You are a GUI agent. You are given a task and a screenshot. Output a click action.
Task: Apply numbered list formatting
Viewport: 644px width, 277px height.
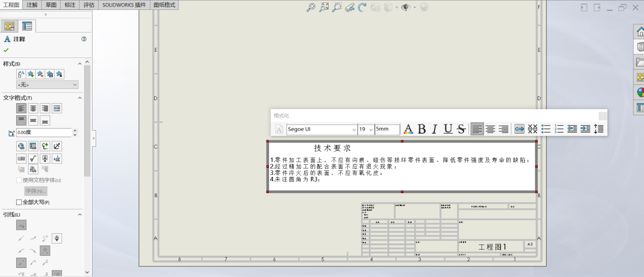pos(559,129)
